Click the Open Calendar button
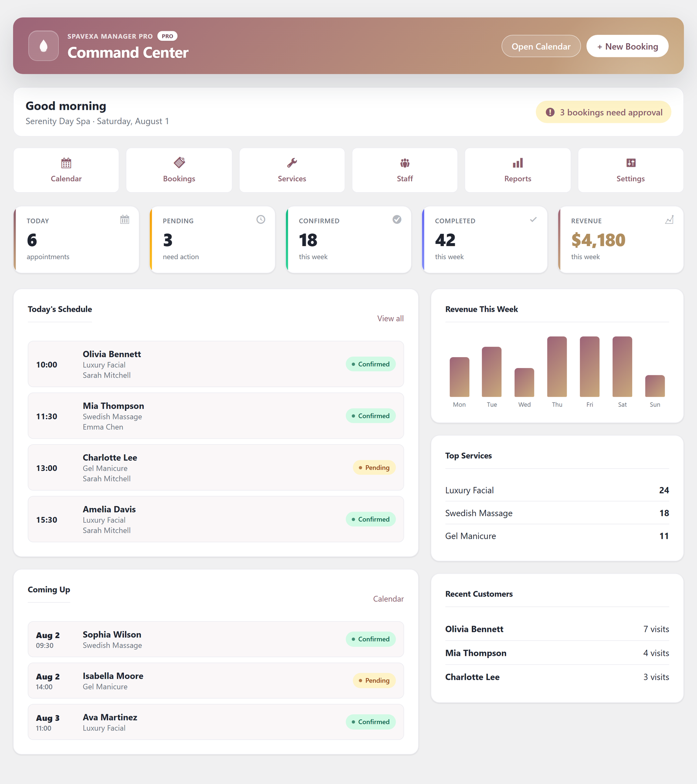Image resolution: width=697 pixels, height=784 pixels. coord(541,46)
